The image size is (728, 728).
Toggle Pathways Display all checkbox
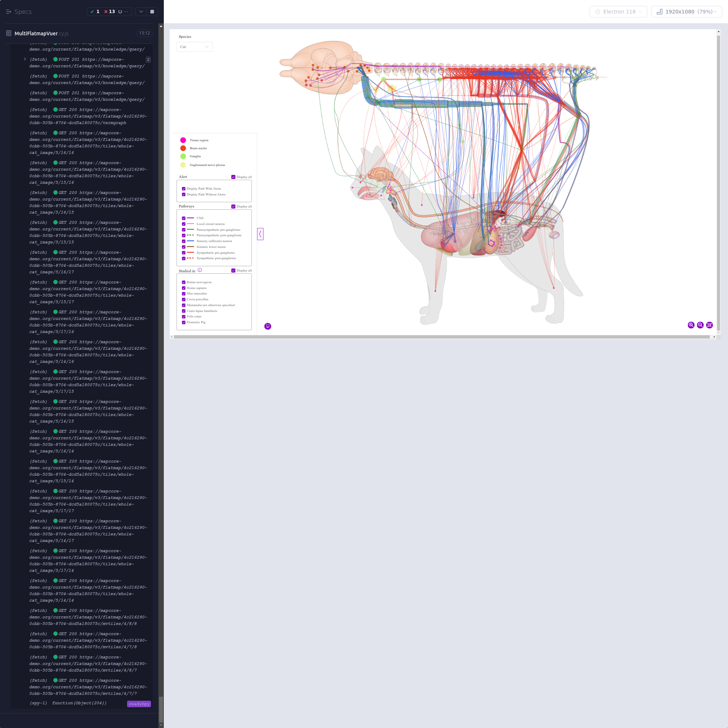click(x=233, y=206)
